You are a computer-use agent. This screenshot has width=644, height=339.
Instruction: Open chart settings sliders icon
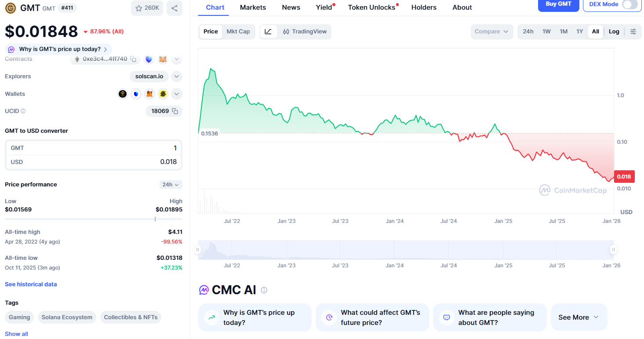pyautogui.click(x=633, y=32)
